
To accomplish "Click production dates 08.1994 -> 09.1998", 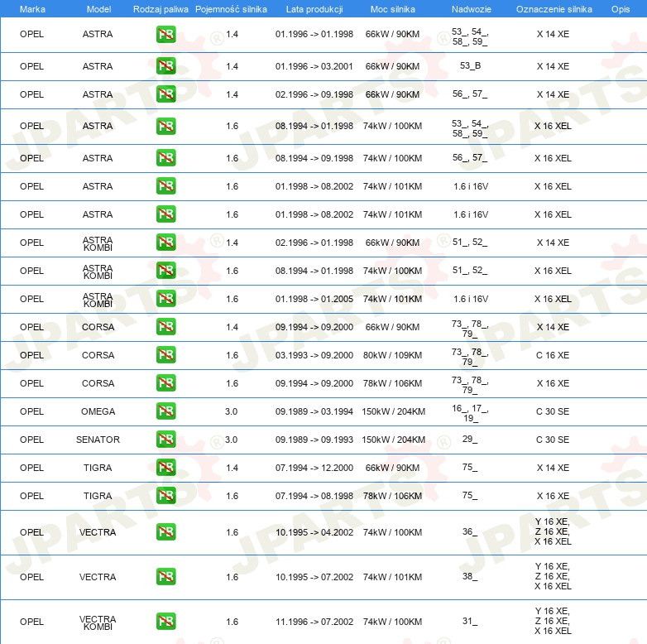I will tap(314, 158).
